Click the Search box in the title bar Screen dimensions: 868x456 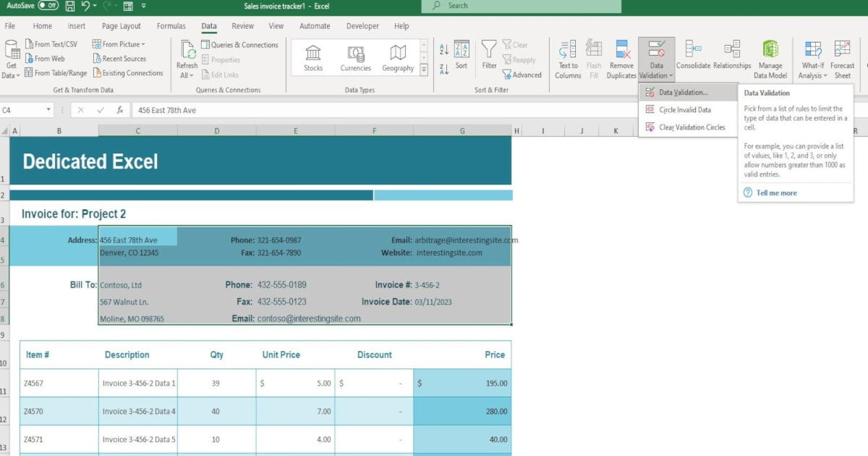tap(519, 6)
